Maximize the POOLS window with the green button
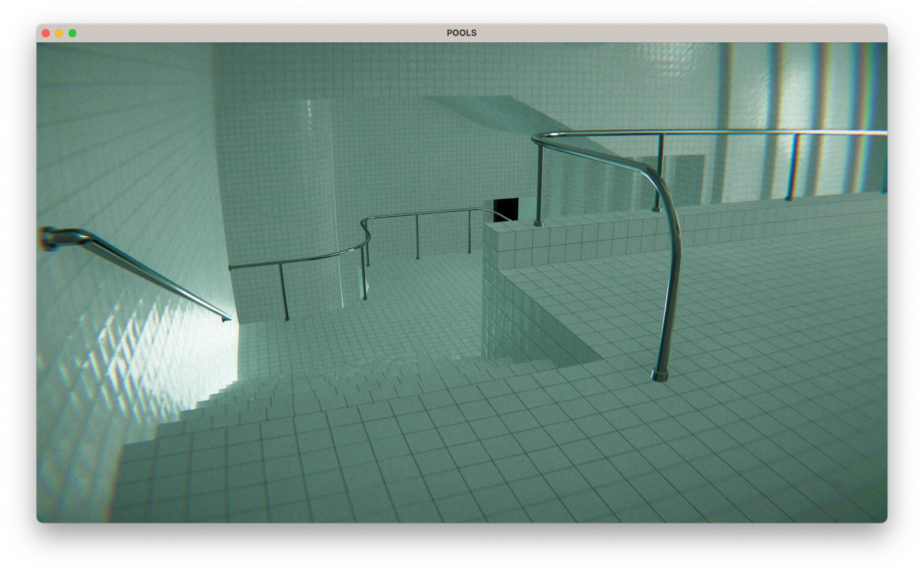This screenshot has height=571, width=924. 72,33
